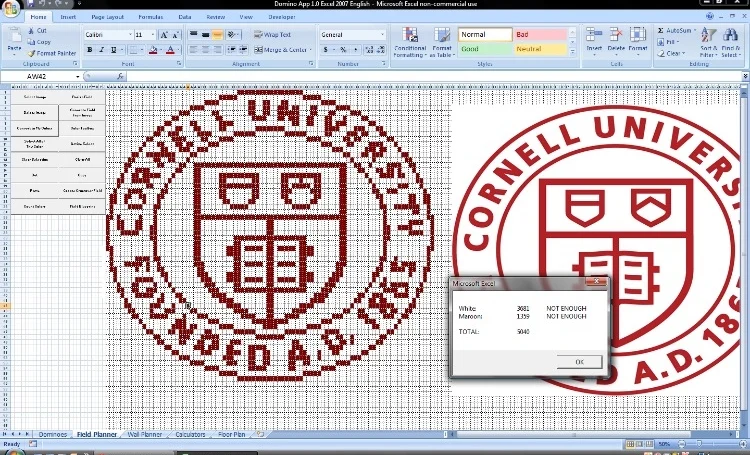This screenshot has width=750, height=455.
Task: Toggle Italic formatting
Action: pos(101,50)
